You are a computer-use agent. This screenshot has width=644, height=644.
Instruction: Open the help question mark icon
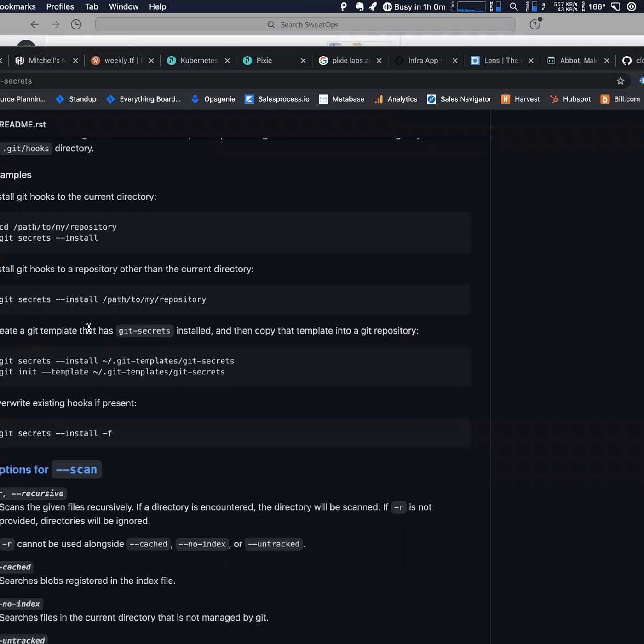coord(535,24)
